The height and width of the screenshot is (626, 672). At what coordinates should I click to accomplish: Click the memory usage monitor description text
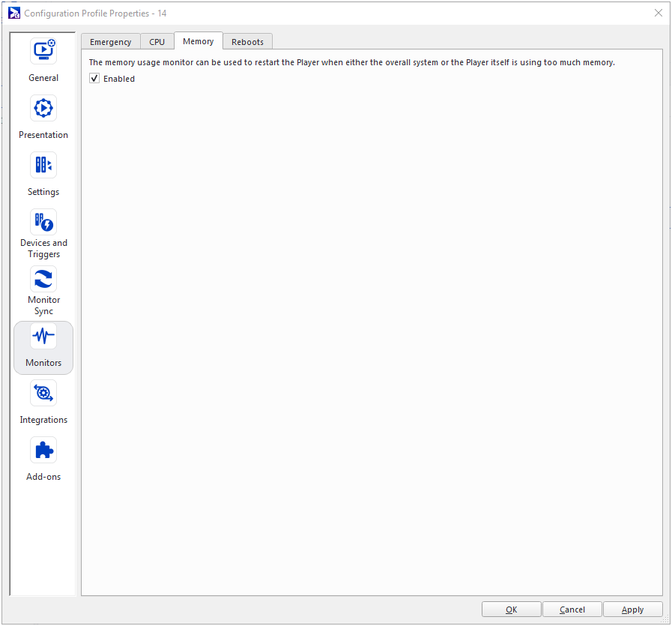[x=351, y=63]
